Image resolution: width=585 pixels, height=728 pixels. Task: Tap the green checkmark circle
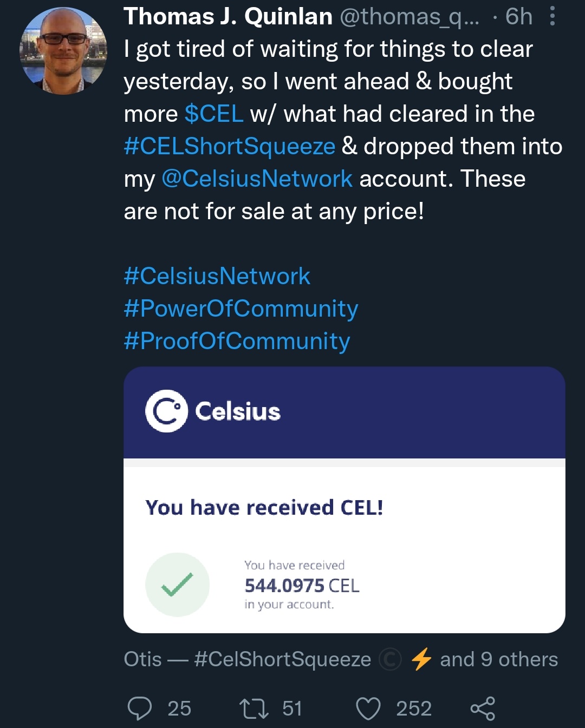tap(177, 585)
